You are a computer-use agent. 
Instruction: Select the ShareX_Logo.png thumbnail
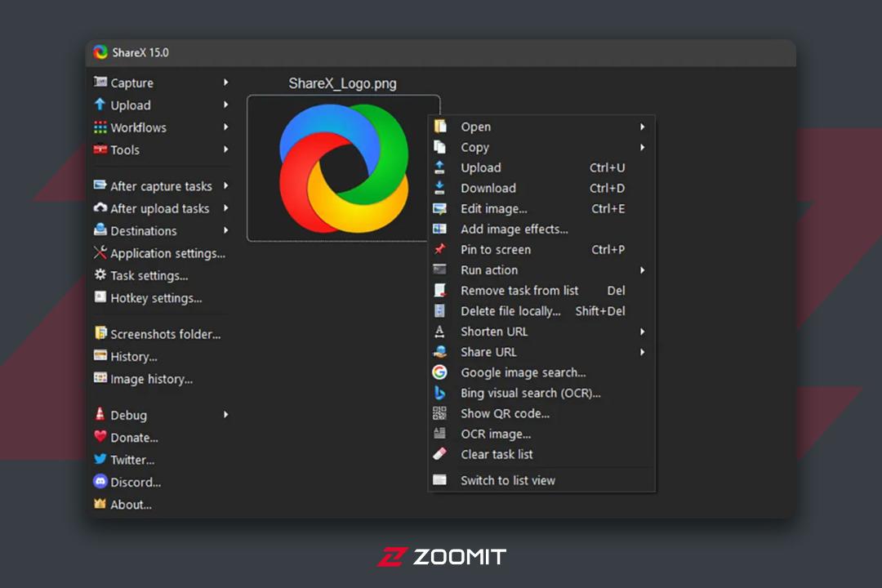tap(343, 168)
